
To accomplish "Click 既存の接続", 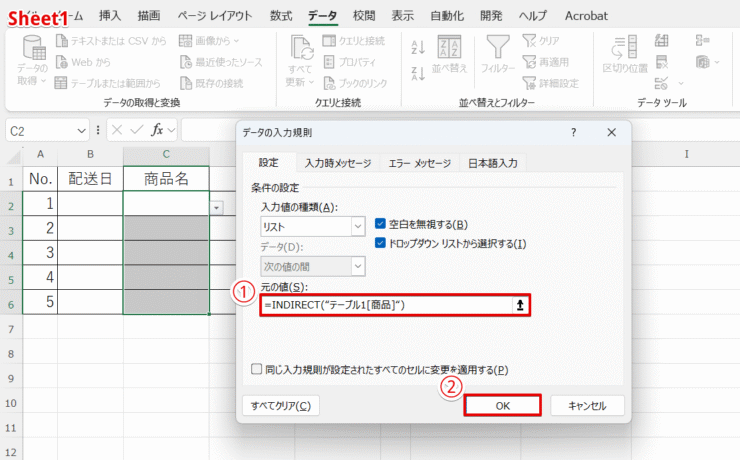I will (x=211, y=83).
